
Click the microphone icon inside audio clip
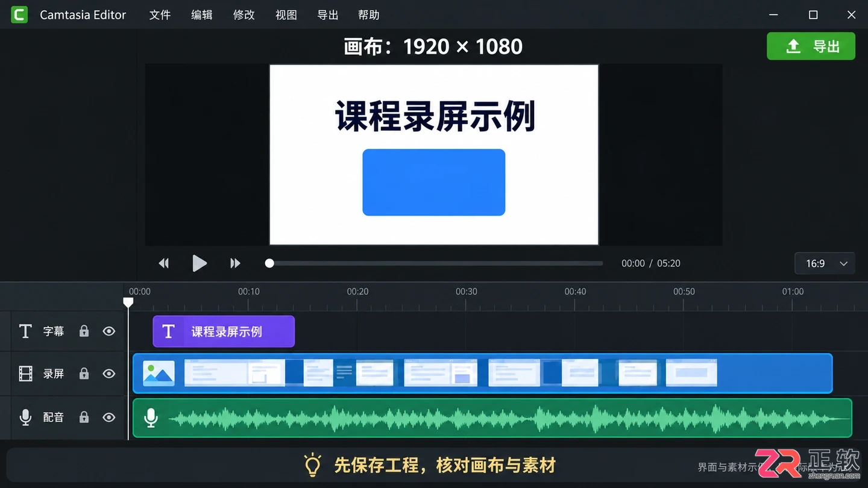point(151,418)
